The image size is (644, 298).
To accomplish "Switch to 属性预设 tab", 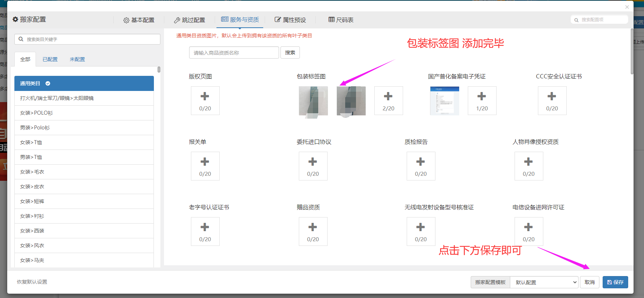I will click(x=290, y=20).
